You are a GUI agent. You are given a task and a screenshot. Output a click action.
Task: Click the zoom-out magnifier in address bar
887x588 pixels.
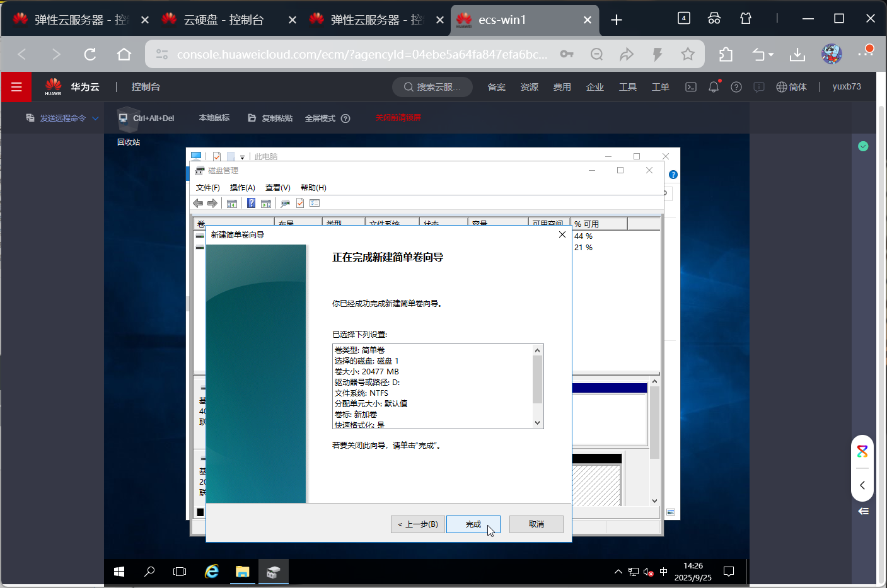point(596,54)
